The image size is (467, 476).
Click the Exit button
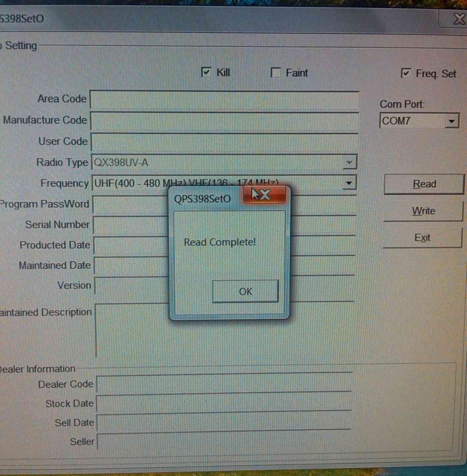click(422, 238)
